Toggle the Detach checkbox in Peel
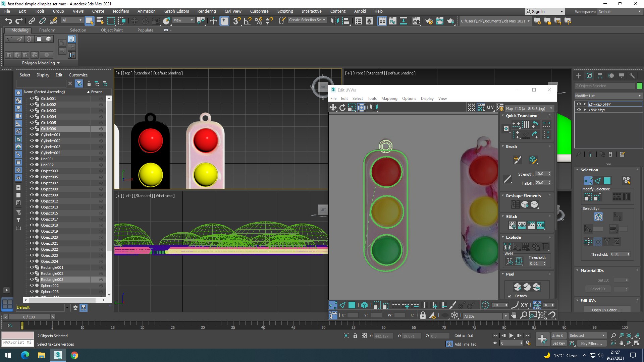Image resolution: width=644 pixels, height=362 pixels. (509, 296)
